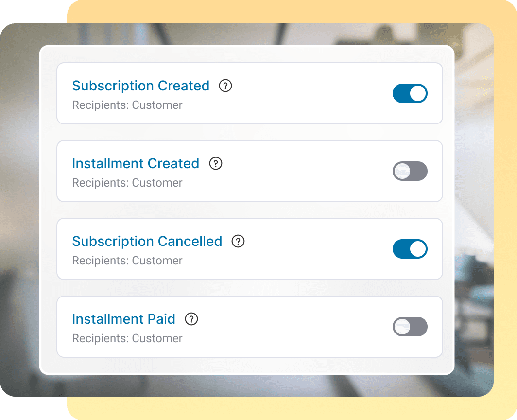Click the Subscription Cancelled heading
Screen dimensions: 517x420
click(x=147, y=241)
